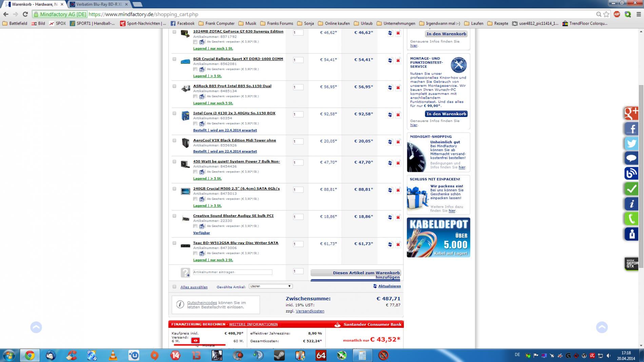Open the green phone contact sidebar icon
The height and width of the screenshot is (362, 644).
[631, 219]
